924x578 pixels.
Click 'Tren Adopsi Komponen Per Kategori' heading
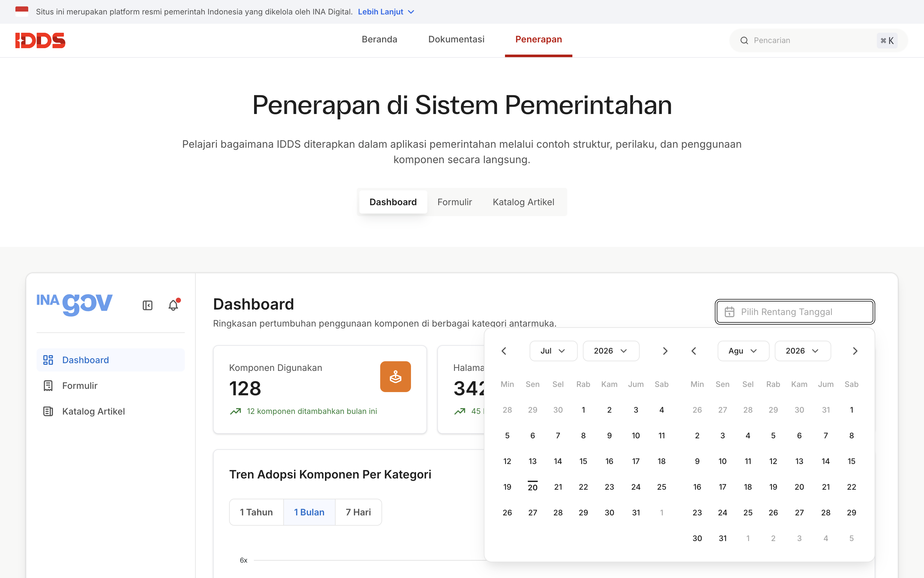(x=330, y=474)
